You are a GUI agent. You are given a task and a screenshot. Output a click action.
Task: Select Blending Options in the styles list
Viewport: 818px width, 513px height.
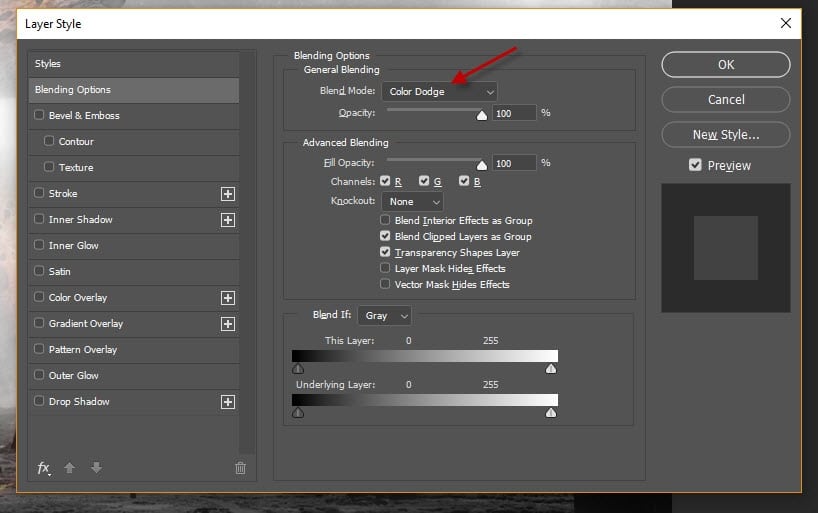[133, 90]
